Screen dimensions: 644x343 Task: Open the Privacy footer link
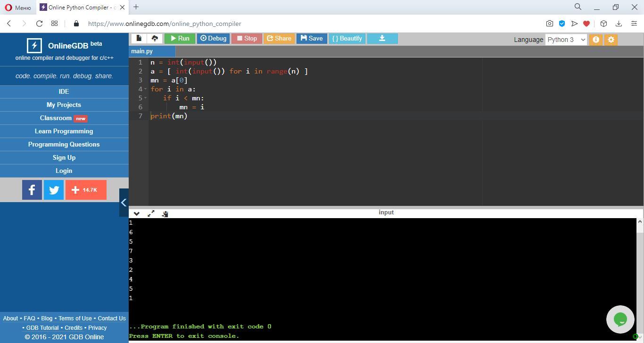(98, 328)
